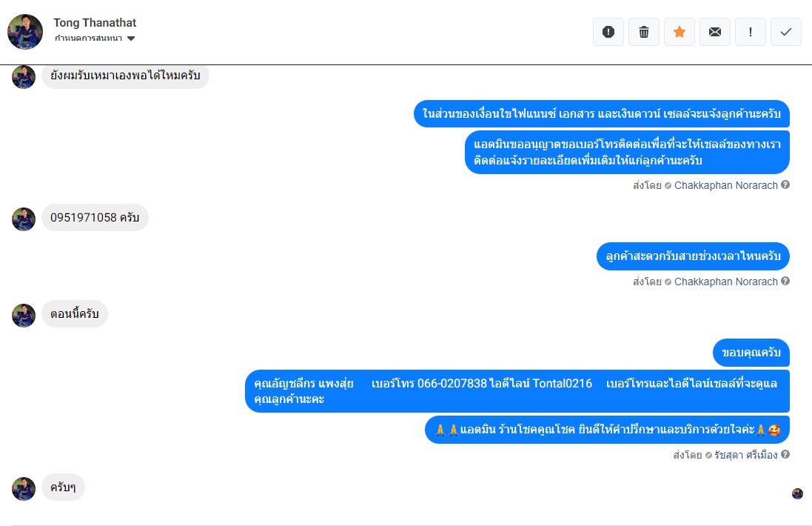Screen dimensions: 812x526
Task: Select the 0951971058 phone number message
Action: (95, 218)
